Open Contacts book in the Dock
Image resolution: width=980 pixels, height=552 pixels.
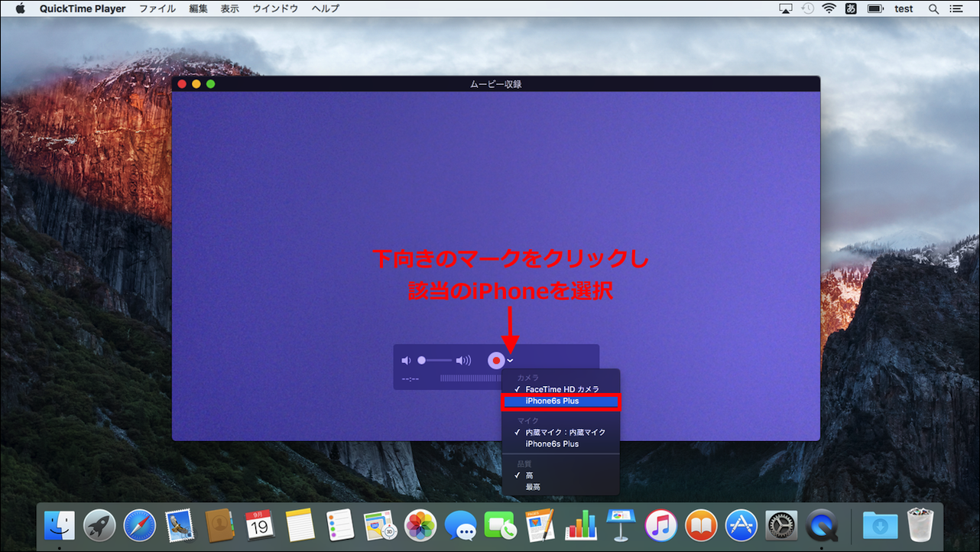219,525
